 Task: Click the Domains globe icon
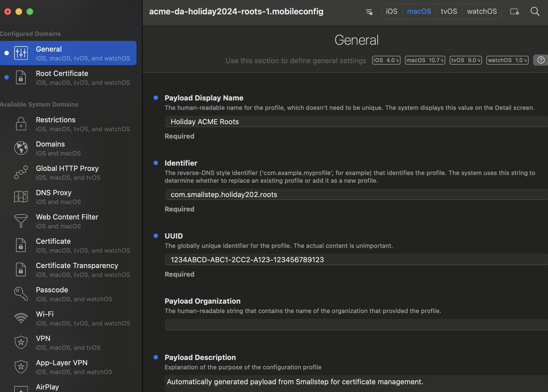point(21,148)
